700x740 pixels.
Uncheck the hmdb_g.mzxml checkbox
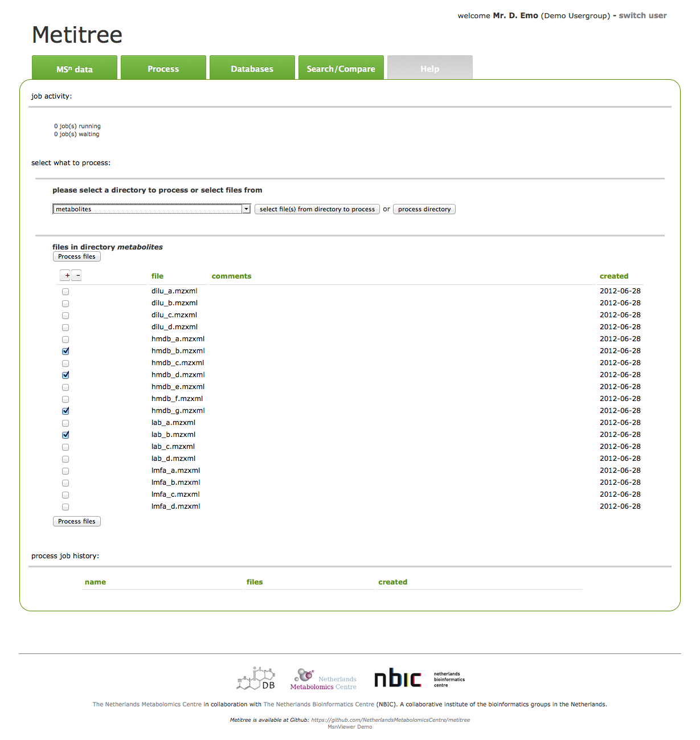[66, 411]
